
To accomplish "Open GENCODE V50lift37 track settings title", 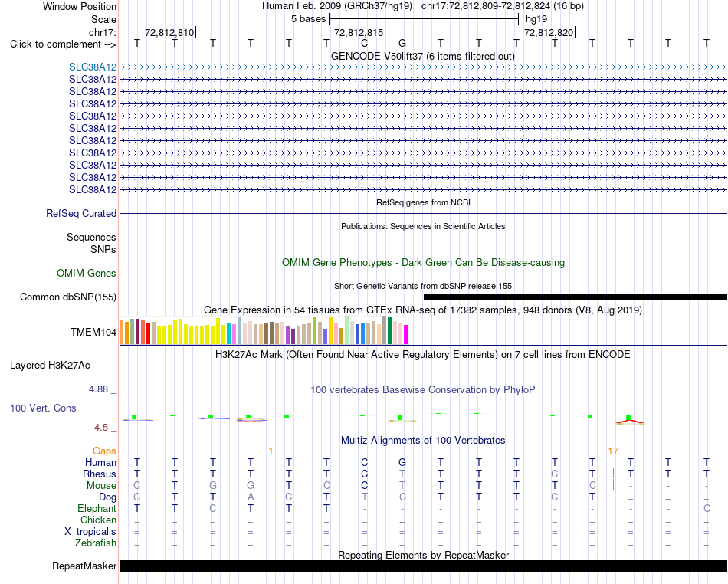I will [x=422, y=56].
